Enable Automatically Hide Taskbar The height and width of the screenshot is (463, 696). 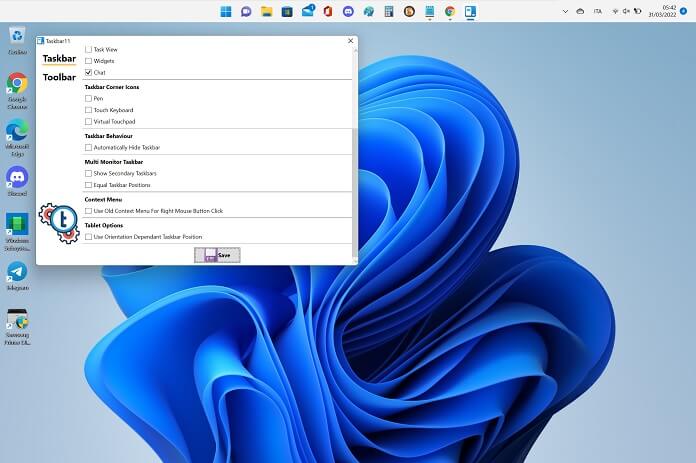click(x=88, y=147)
